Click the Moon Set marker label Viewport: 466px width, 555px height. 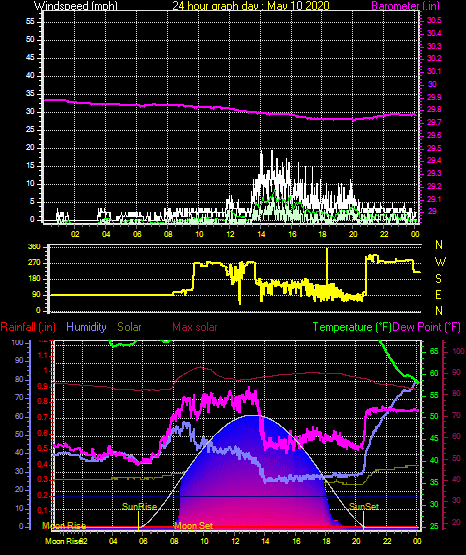tap(194, 526)
